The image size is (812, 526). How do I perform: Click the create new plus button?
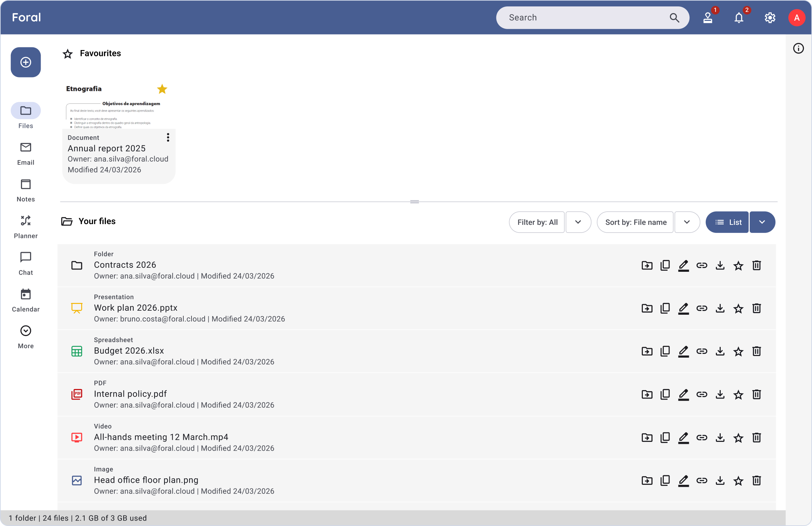pyautogui.click(x=26, y=62)
